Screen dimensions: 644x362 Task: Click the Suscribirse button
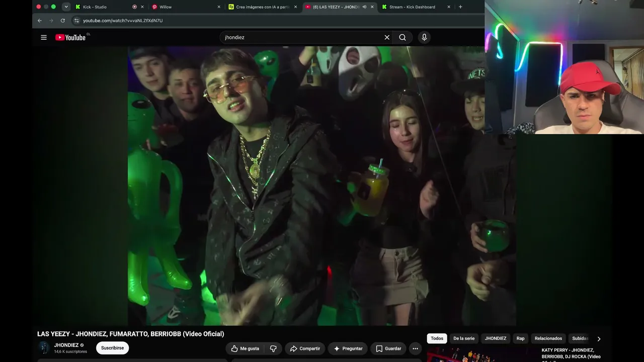click(x=112, y=348)
